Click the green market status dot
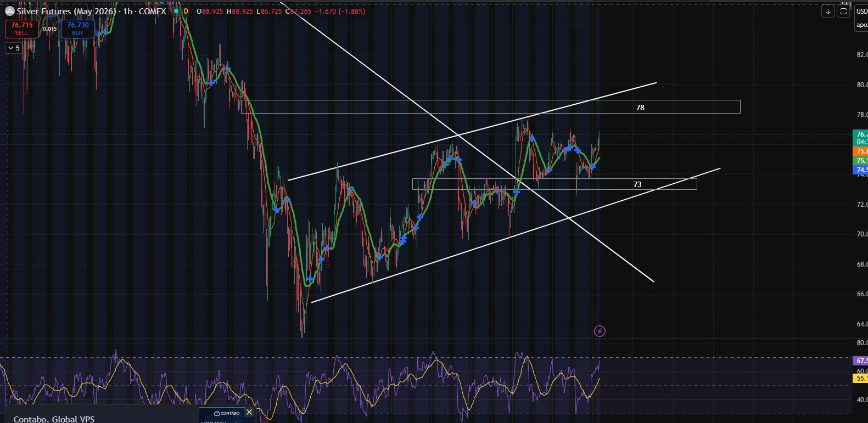Screen dimensions: 868x423 [x=176, y=11]
